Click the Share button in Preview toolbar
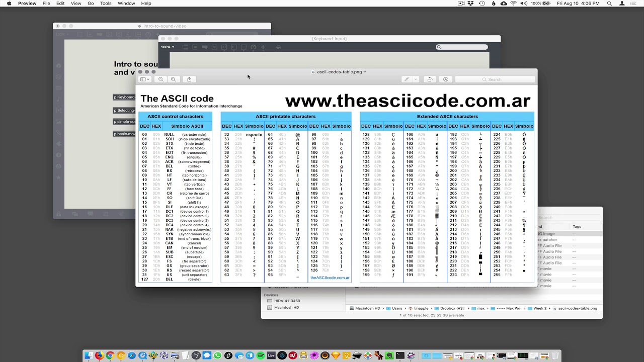Screen dimensions: 644x362 (x=189, y=79)
